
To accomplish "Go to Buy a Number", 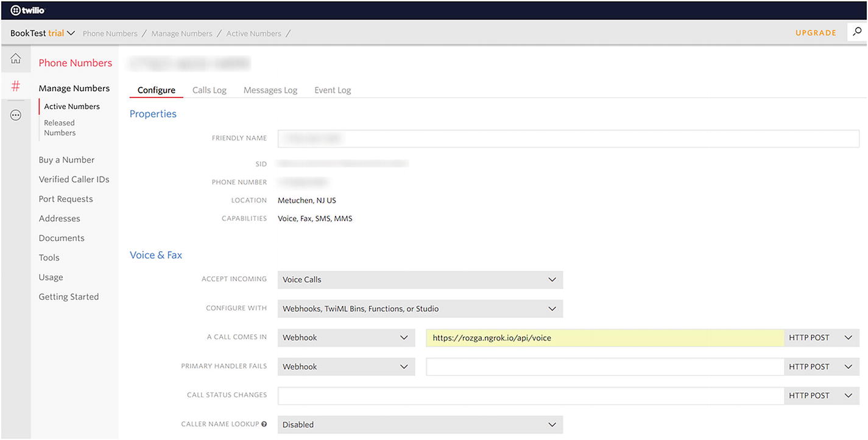I will click(66, 160).
